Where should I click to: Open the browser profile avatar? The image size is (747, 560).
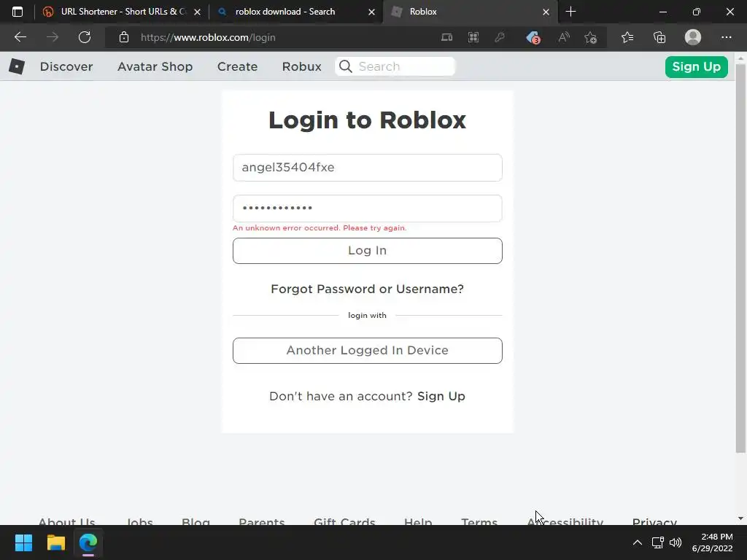click(x=693, y=37)
